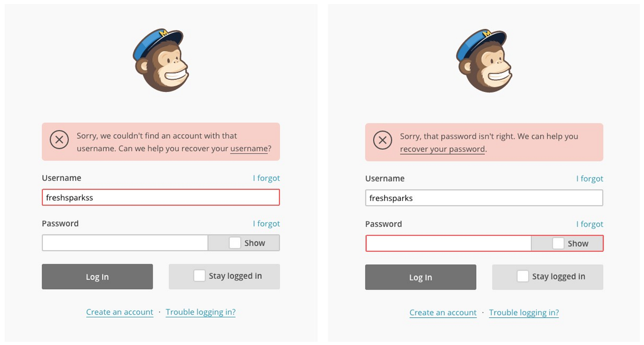Open Trouble logging in on the right form
The width and height of the screenshot is (644, 345).
point(524,312)
